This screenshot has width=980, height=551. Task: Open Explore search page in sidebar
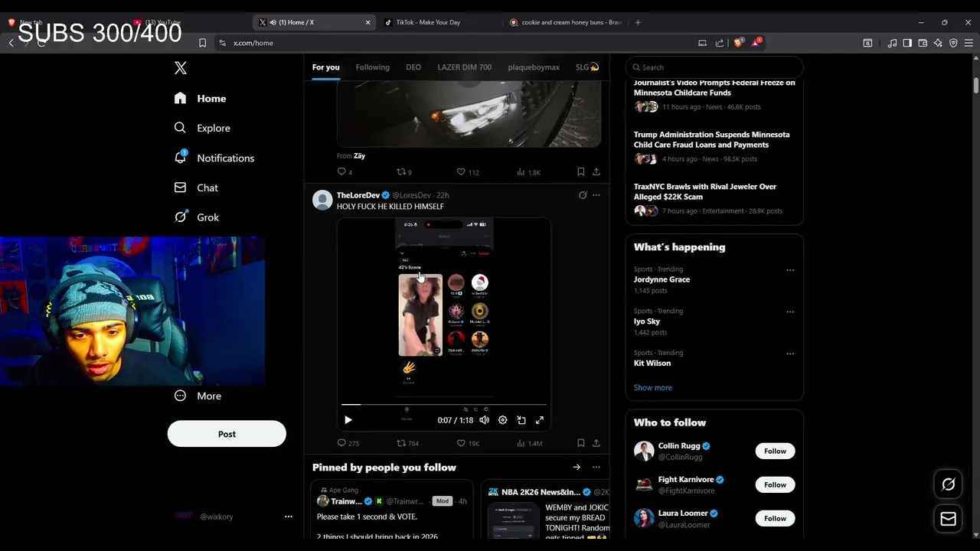(x=180, y=128)
